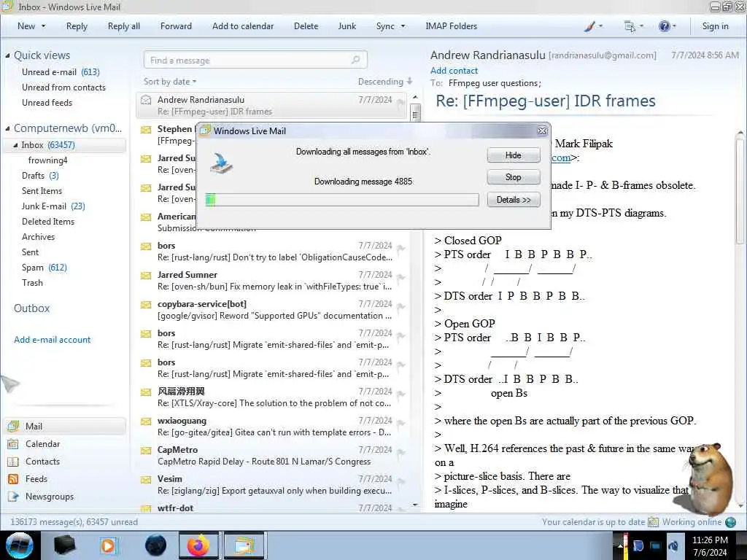Open the Contacts section icon

(x=13, y=462)
